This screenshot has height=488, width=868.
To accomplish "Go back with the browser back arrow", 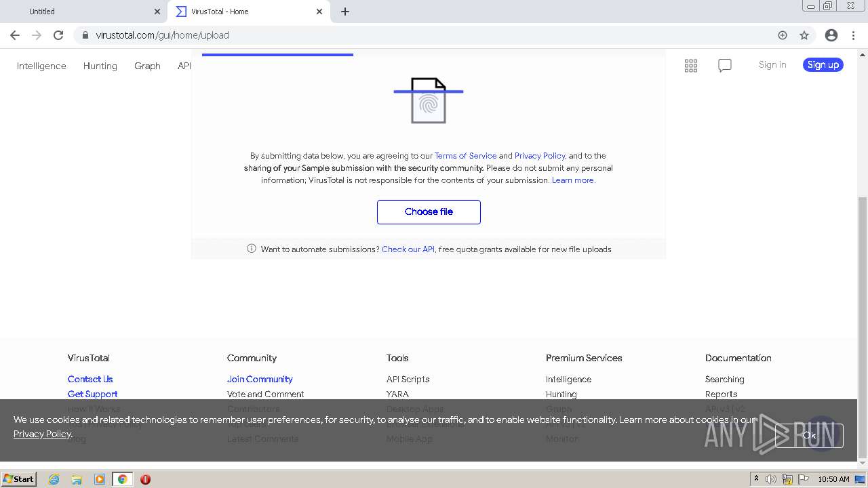I will [x=15, y=35].
